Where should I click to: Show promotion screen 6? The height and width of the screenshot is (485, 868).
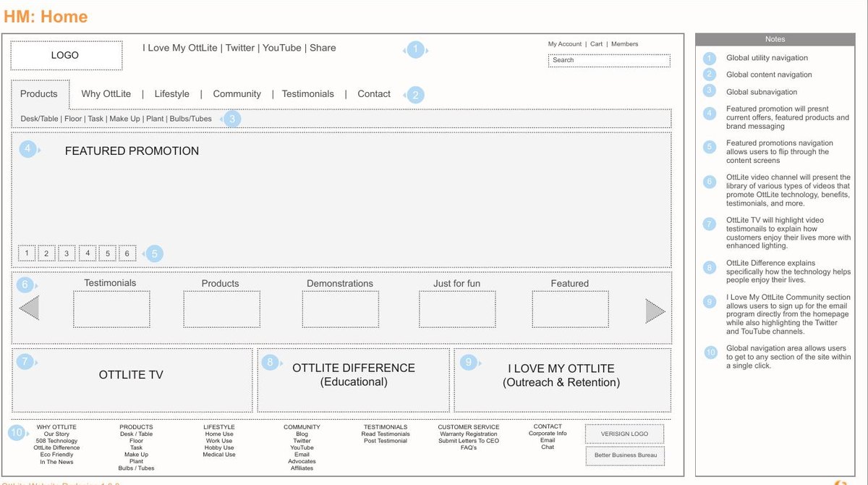127,253
